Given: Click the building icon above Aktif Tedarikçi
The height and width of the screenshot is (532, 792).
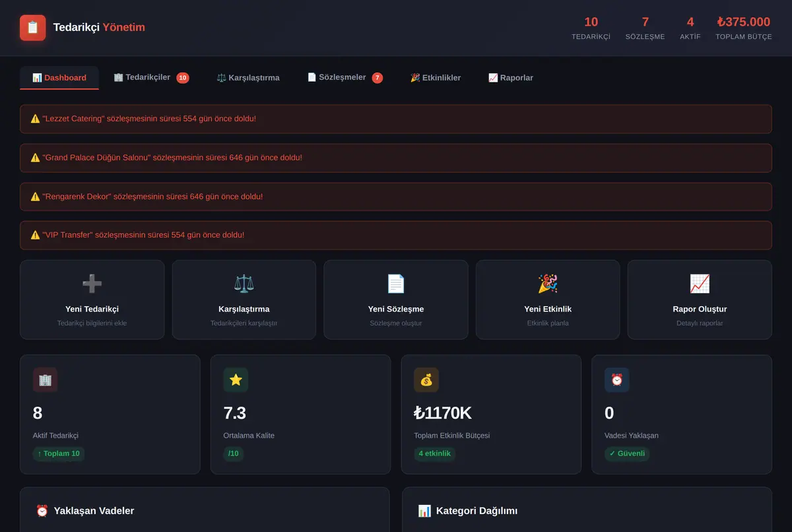Looking at the screenshot, I should coord(46,380).
